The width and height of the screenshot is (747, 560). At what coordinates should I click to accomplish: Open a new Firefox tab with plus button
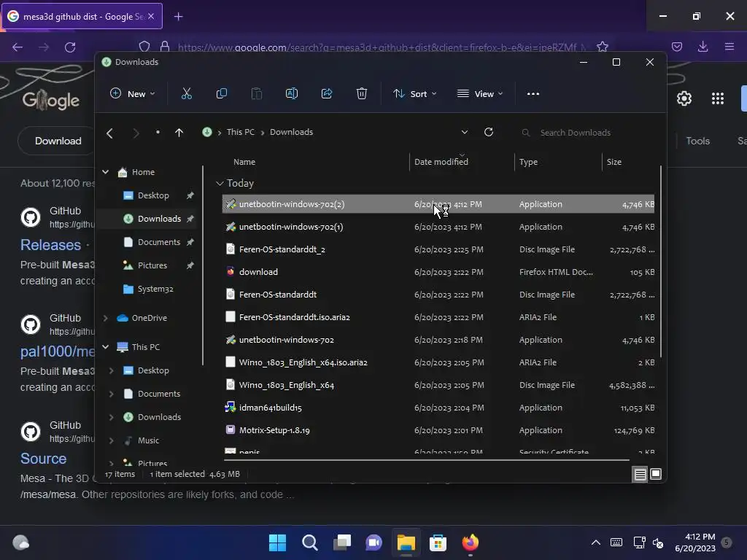tap(178, 17)
